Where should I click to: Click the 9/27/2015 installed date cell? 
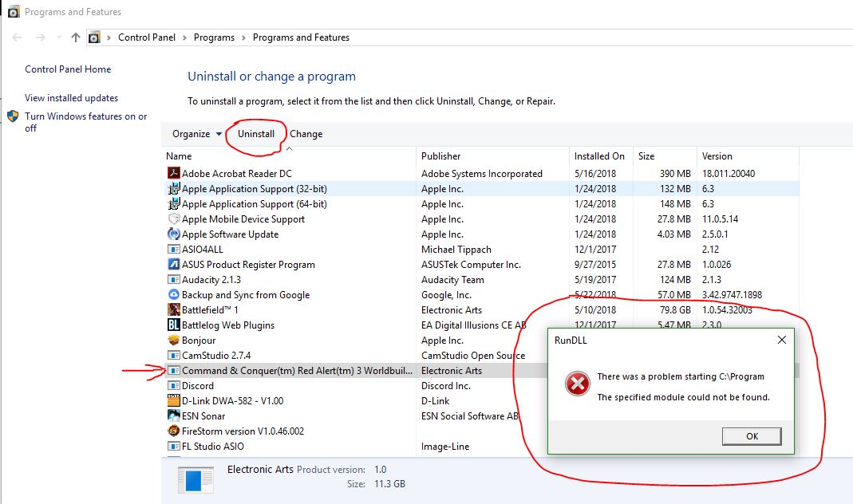[595, 265]
